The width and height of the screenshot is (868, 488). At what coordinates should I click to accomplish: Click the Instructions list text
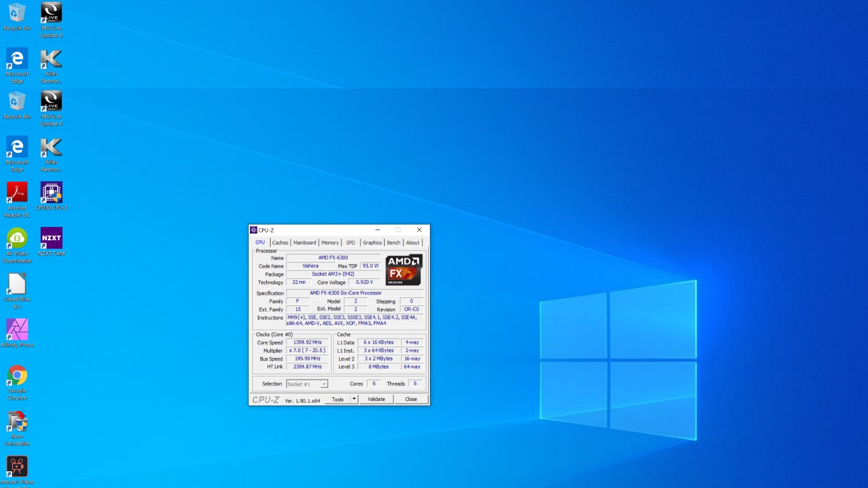[x=355, y=320]
